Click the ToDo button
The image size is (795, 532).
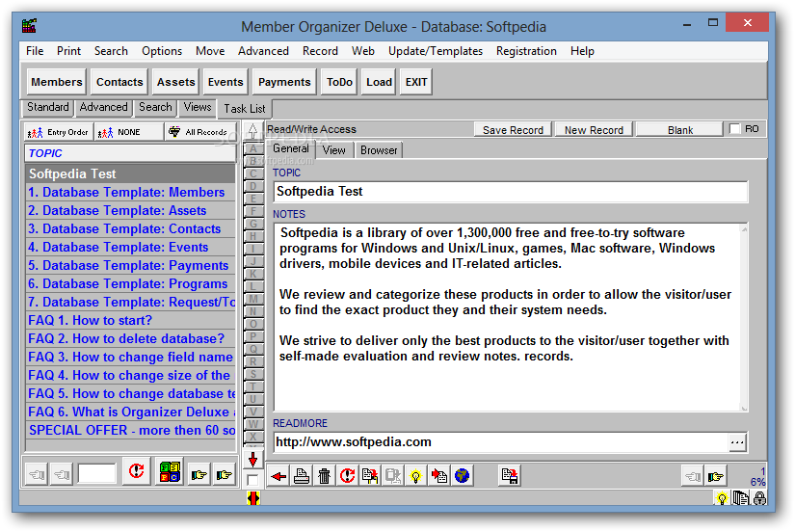(x=339, y=82)
